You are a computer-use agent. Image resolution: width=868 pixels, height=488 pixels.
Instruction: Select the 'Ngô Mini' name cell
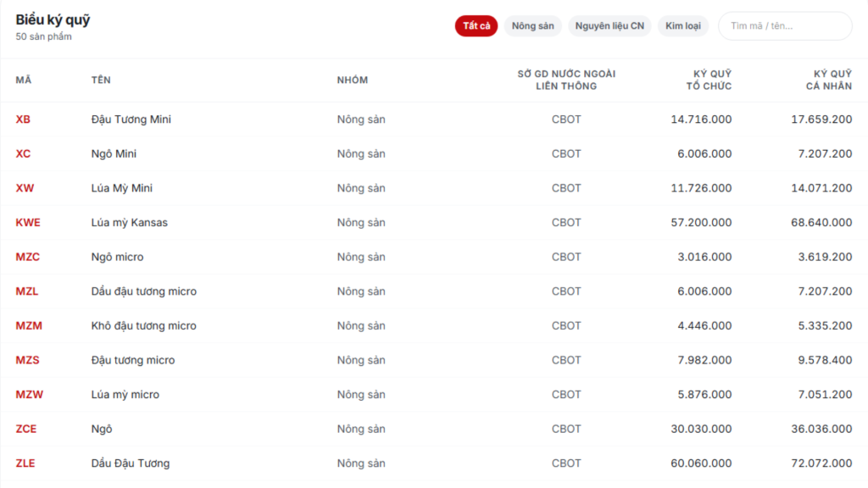pos(114,154)
